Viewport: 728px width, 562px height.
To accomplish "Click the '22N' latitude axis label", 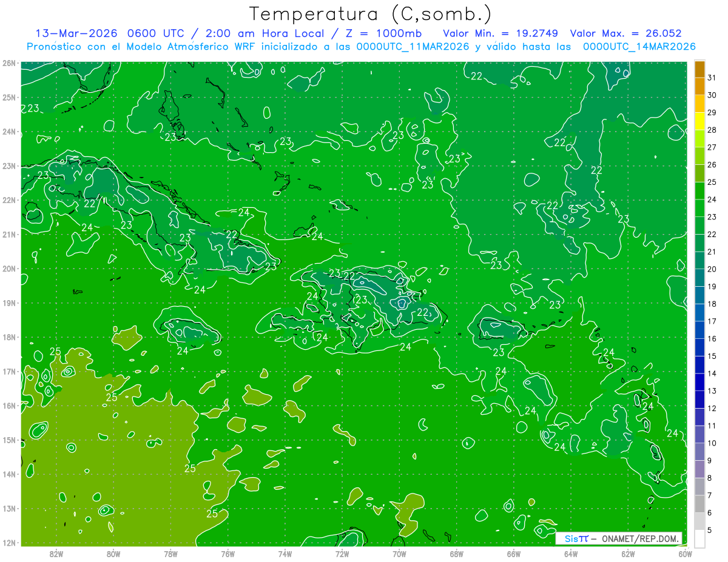I will tap(8, 200).
